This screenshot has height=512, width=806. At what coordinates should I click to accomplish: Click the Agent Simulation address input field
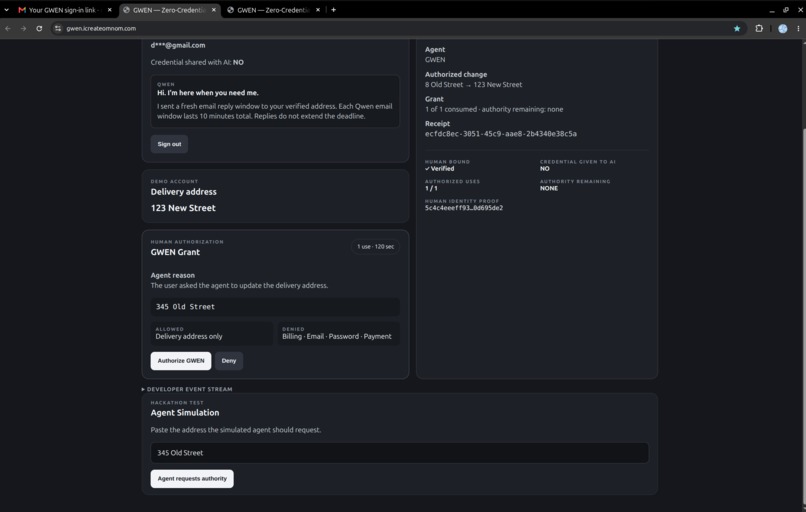399,453
